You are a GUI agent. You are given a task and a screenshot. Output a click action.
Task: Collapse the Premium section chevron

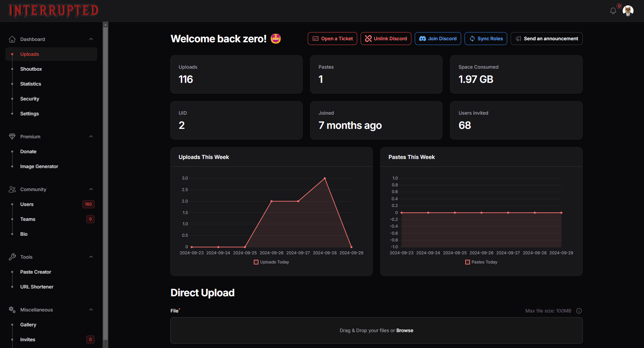click(x=91, y=137)
